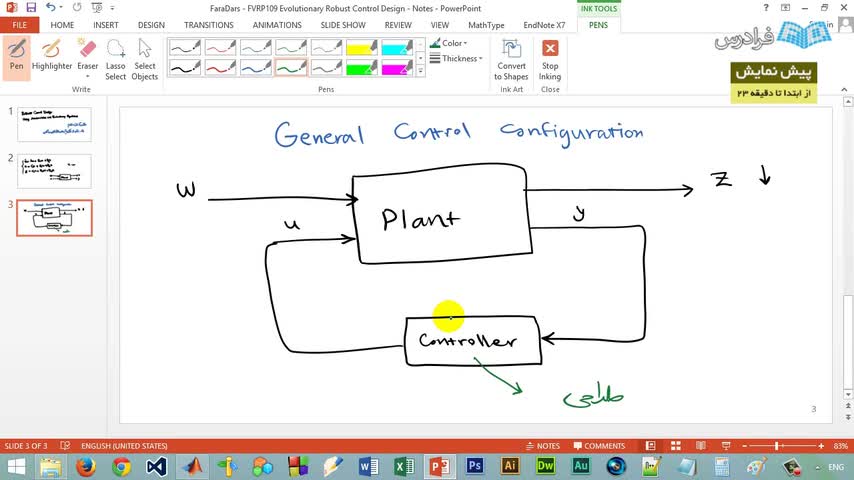
Task: Show the next row of the Pens gallery
Action: tap(420, 58)
